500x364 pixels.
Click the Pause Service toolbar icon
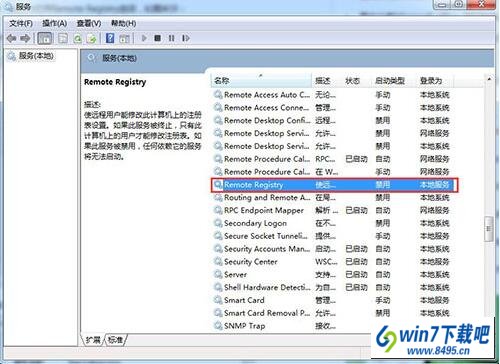click(171, 38)
